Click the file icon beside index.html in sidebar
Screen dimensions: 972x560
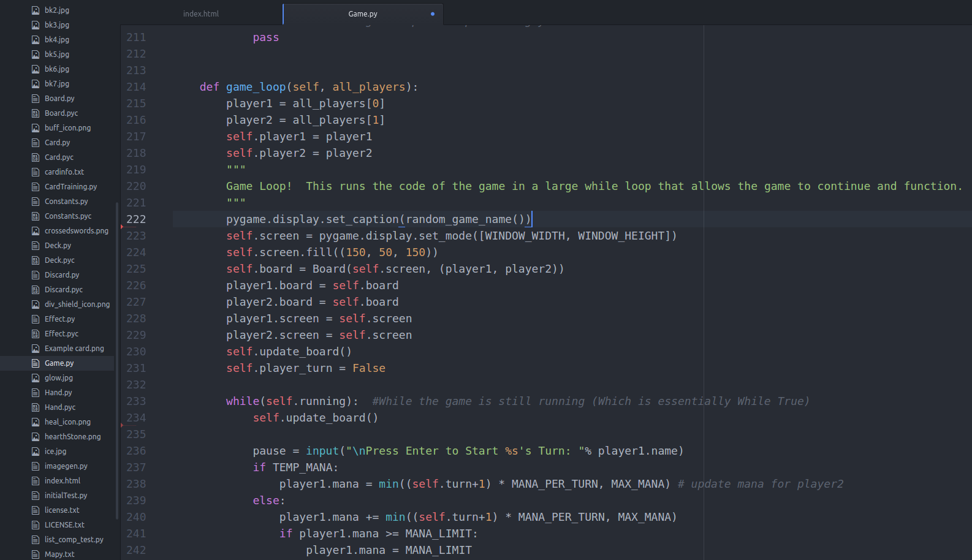[36, 481]
